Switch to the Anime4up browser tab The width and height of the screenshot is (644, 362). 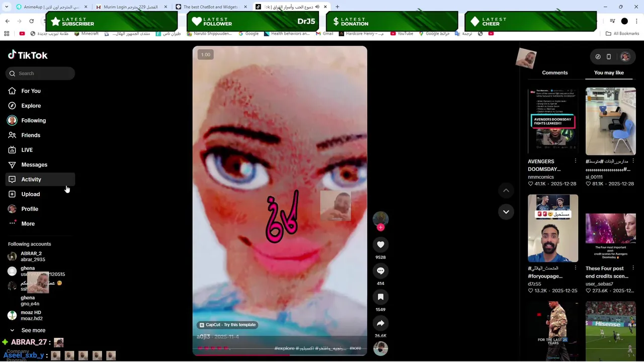coord(51,7)
